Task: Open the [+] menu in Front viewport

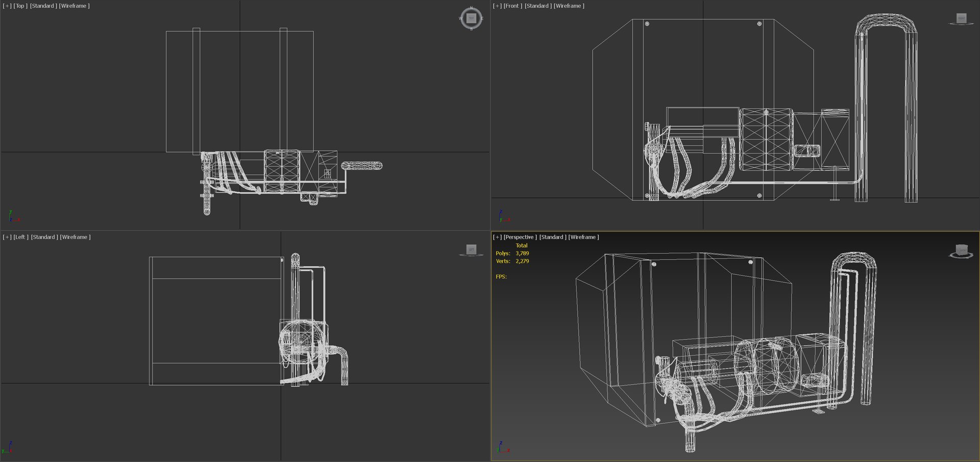Action: [x=497, y=6]
